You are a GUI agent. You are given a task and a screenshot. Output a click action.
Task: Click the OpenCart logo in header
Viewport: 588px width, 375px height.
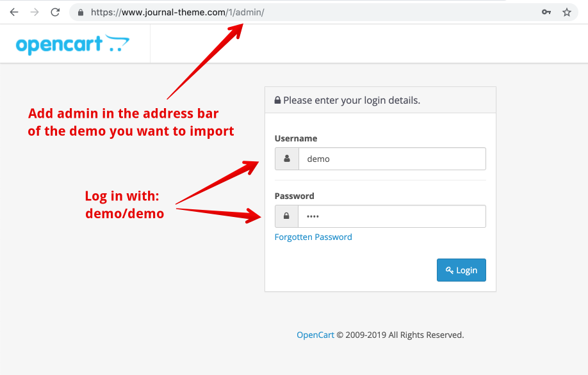(x=72, y=44)
